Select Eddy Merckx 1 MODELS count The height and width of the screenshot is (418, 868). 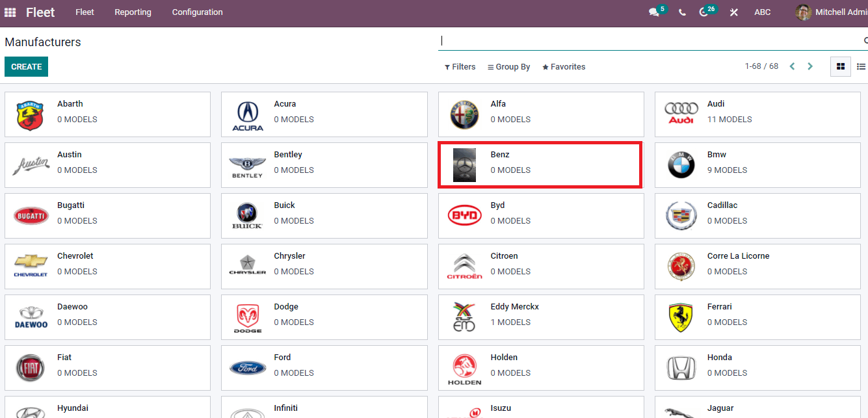coord(510,322)
